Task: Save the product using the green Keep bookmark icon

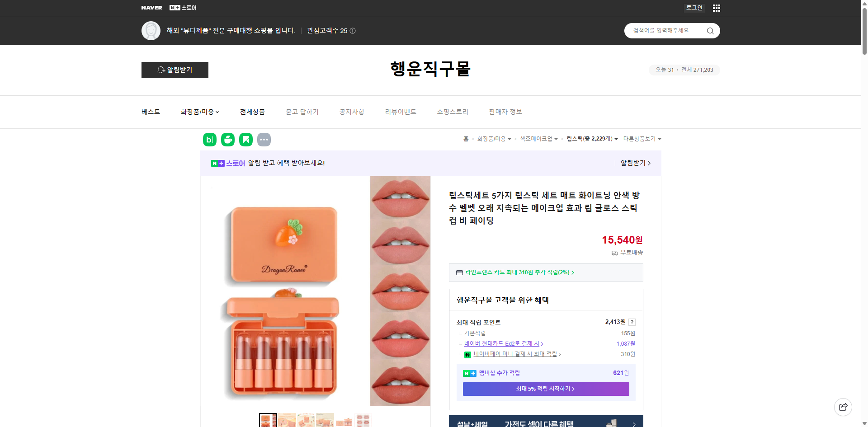Action: coord(245,140)
